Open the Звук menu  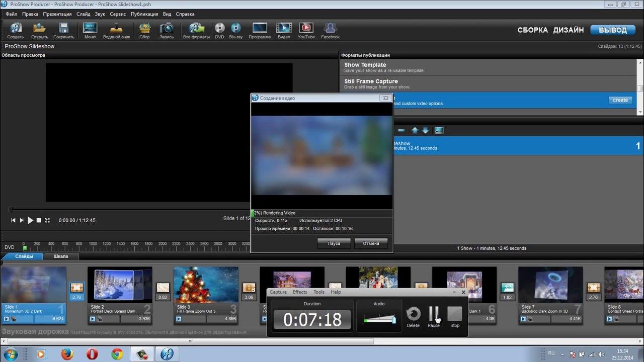(x=100, y=14)
